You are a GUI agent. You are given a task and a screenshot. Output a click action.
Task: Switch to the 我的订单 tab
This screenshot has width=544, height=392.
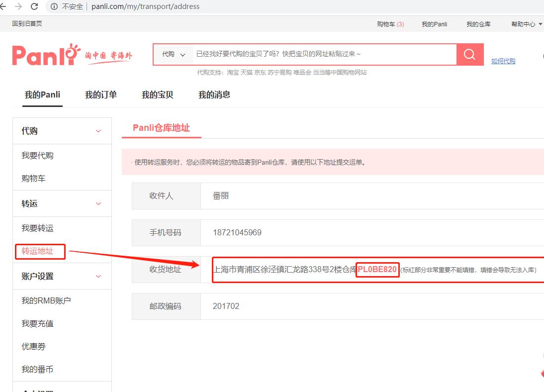click(x=101, y=95)
